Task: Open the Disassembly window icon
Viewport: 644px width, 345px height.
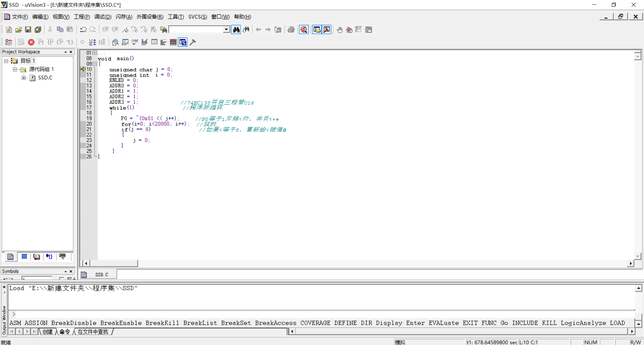Action: point(115,42)
